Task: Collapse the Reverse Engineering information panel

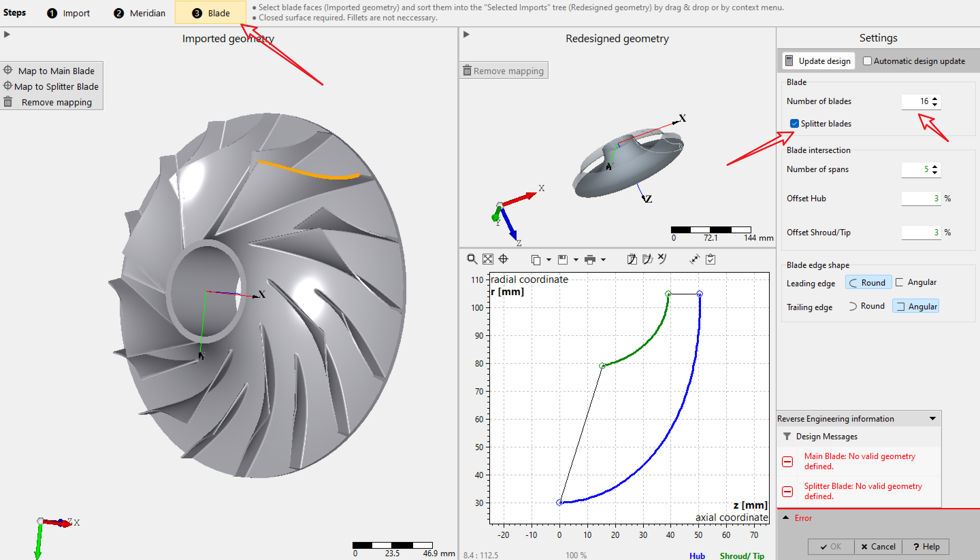Action: pyautogui.click(x=932, y=419)
